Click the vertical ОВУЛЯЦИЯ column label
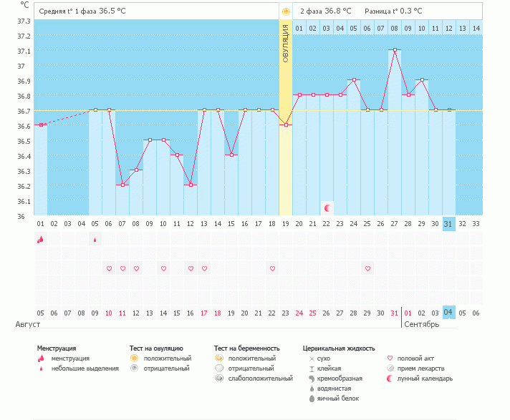 [286, 43]
